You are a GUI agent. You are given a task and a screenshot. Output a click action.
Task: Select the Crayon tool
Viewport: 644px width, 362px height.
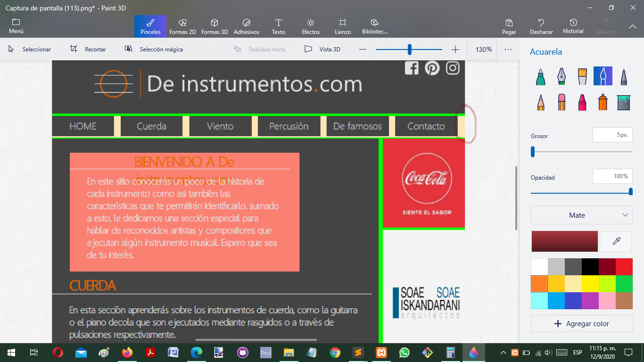tap(582, 102)
